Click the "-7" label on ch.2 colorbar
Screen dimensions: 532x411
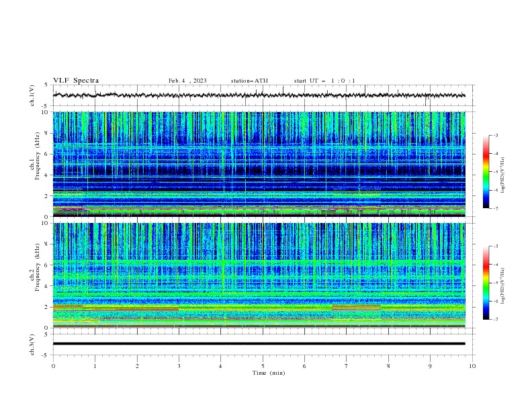pos(495,320)
